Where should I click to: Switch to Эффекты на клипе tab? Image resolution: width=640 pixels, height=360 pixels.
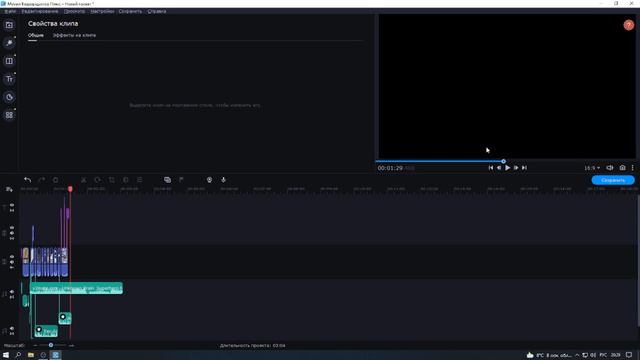(74, 36)
